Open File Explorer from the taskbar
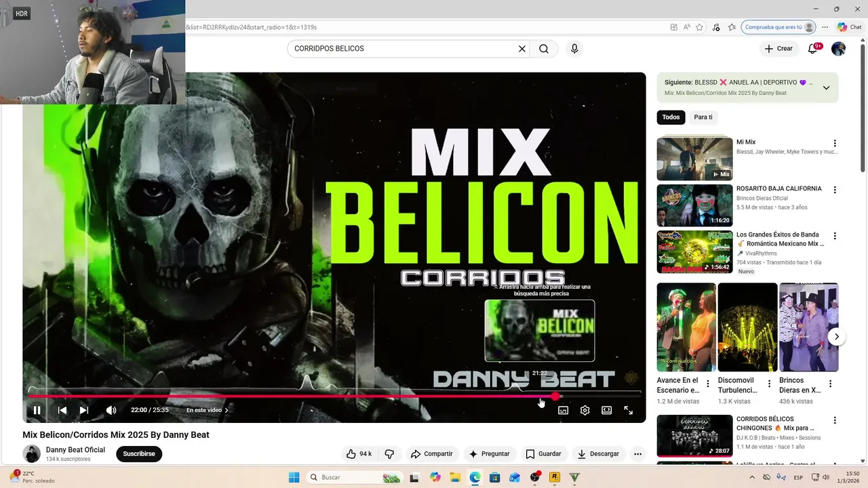The height and width of the screenshot is (488, 868). click(454, 477)
